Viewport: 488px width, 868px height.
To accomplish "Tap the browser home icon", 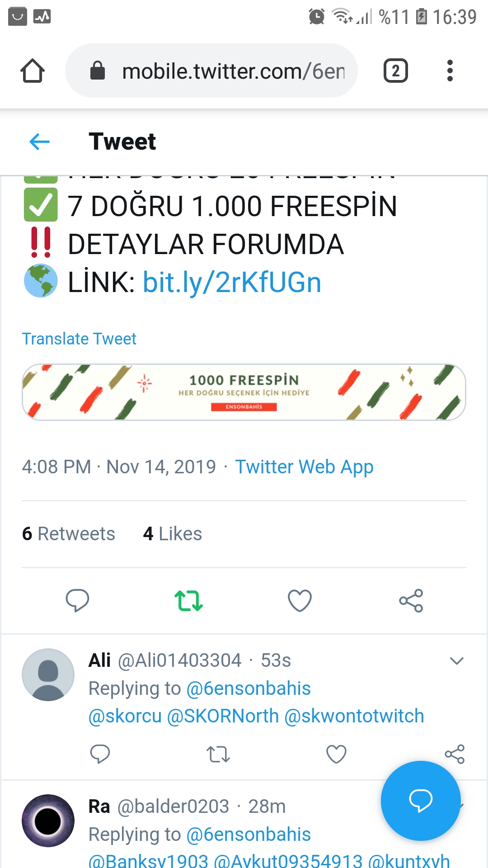I will (33, 71).
